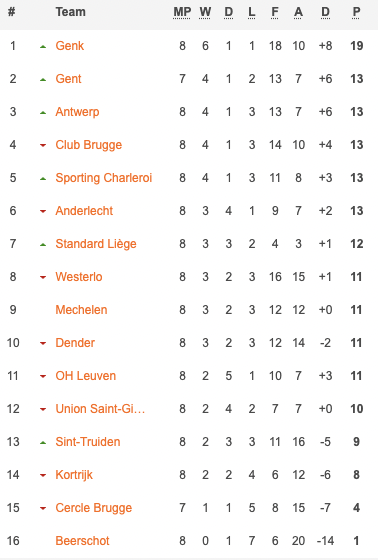Open the Antwerp team page
This screenshot has width=378, height=560.
pos(77,112)
